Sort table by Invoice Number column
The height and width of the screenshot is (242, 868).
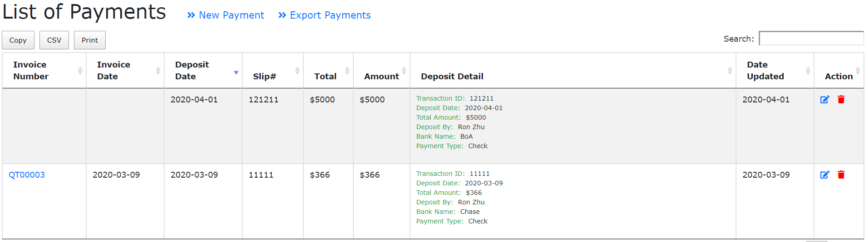tap(44, 71)
